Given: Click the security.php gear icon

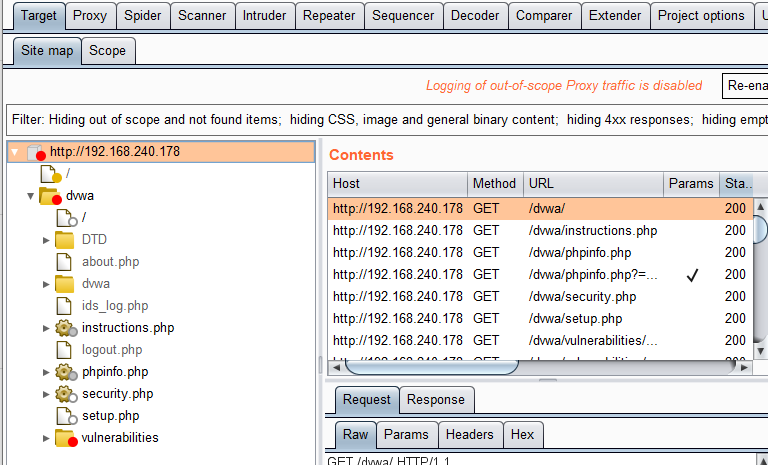Looking at the screenshot, I should coord(66,394).
